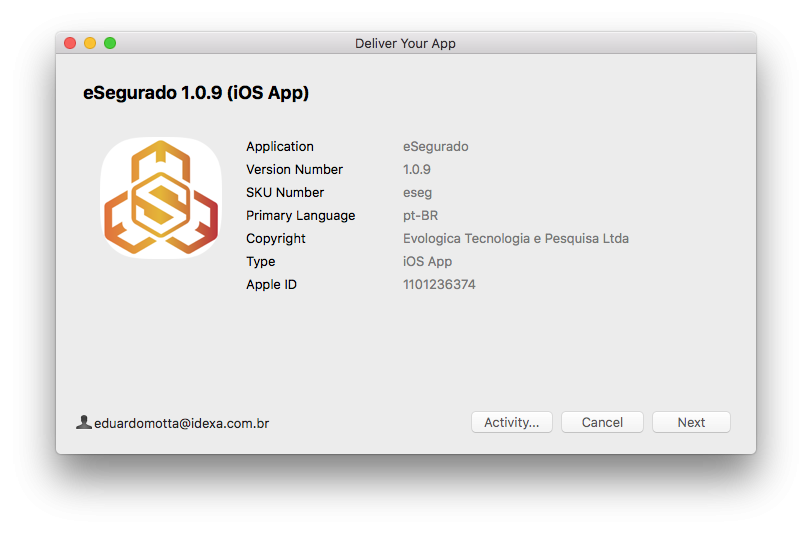Click the eSegurado app icon
Screen dimensions: 812x534
tap(161, 197)
